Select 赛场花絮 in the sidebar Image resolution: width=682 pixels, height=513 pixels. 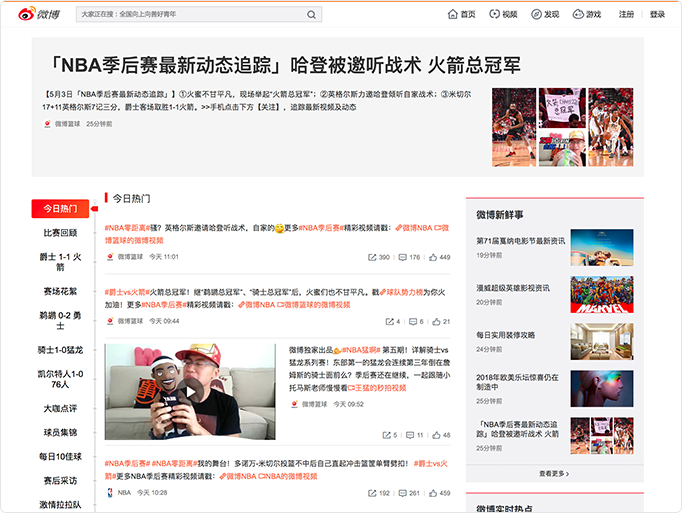(x=60, y=291)
